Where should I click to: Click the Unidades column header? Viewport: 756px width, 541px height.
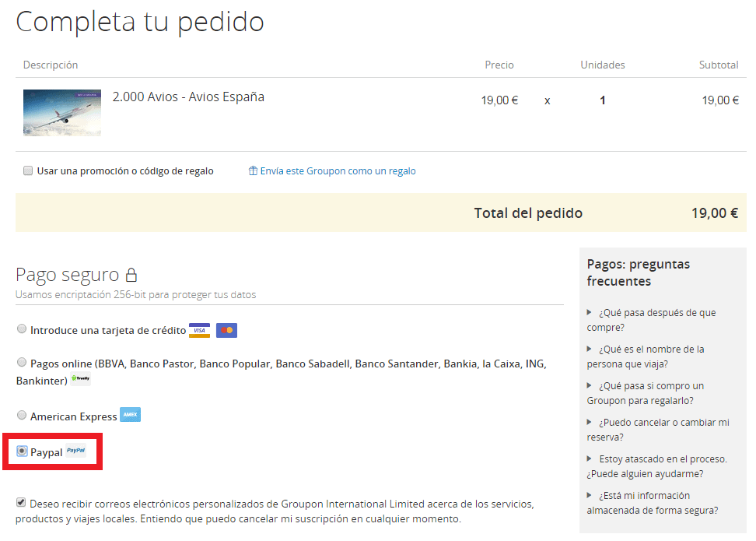[x=603, y=65]
